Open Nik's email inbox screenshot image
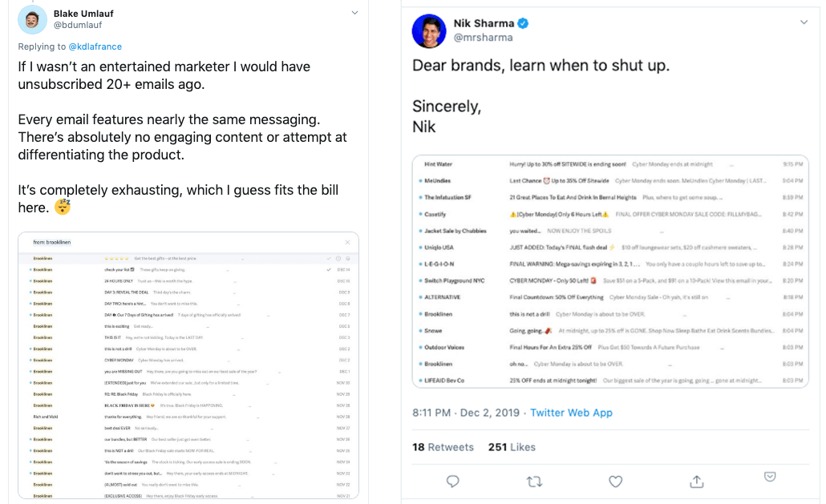The width and height of the screenshot is (826, 504). tap(610, 272)
